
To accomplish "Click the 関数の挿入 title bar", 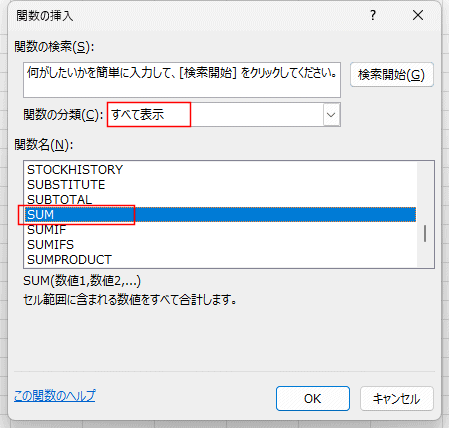I will click(187, 15).
